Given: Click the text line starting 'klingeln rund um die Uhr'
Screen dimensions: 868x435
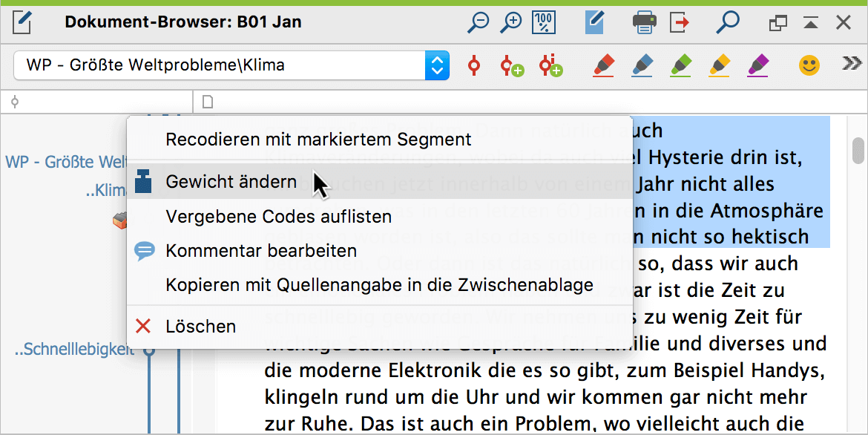Looking at the screenshot, I should pos(536,396).
